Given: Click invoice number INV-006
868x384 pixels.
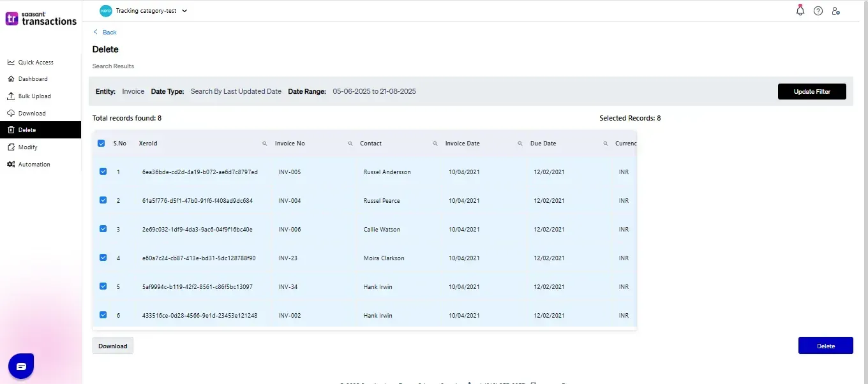Looking at the screenshot, I should click(x=290, y=230).
